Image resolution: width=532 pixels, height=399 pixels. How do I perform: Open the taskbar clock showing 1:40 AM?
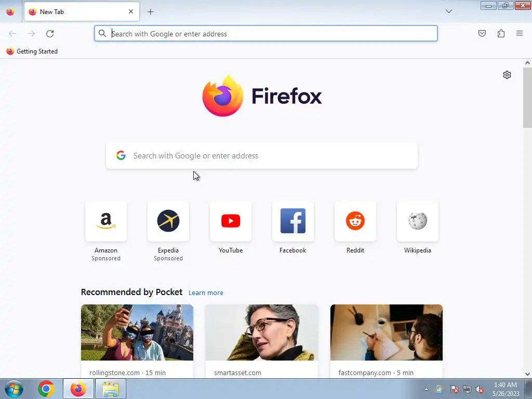click(506, 389)
